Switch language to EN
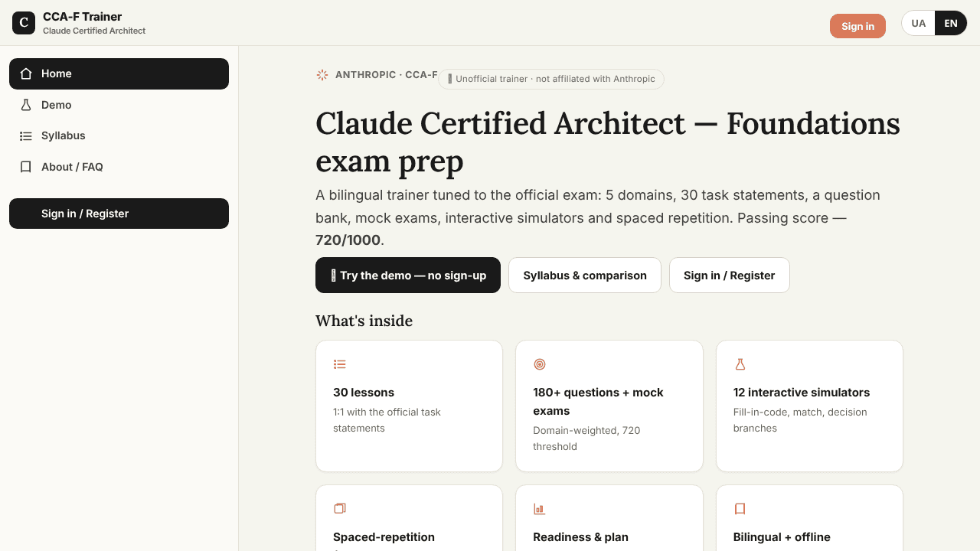This screenshot has width=980, height=551. click(951, 23)
